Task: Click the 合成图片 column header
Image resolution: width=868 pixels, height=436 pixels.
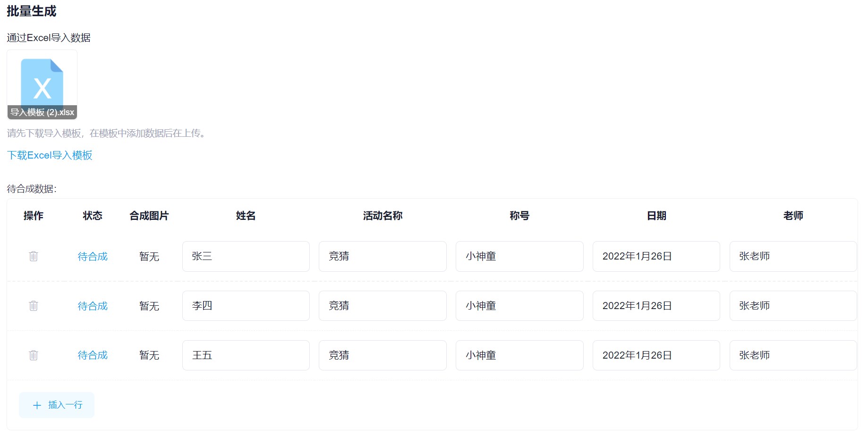Action: (x=149, y=216)
